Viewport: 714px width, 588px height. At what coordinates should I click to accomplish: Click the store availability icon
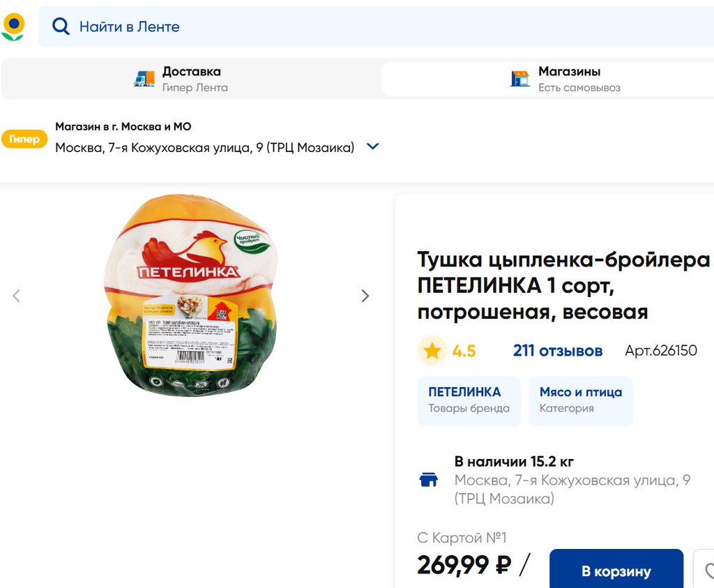pos(428,480)
